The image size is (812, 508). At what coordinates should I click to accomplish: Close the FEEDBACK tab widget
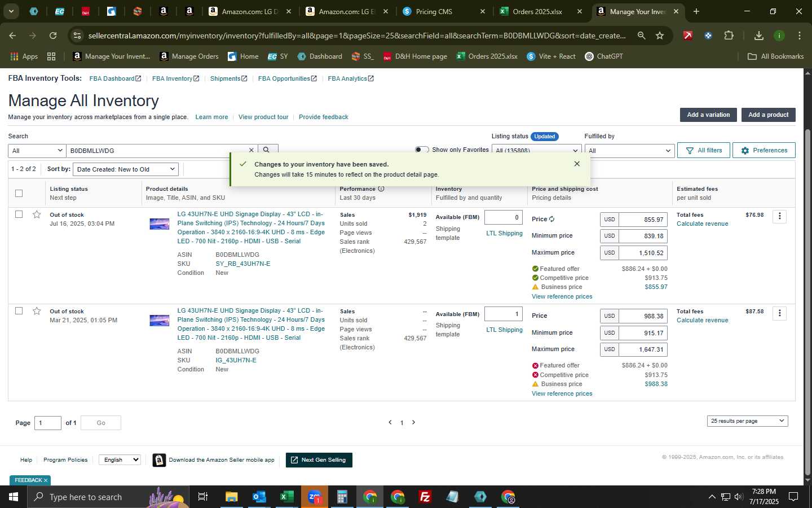pos(46,480)
